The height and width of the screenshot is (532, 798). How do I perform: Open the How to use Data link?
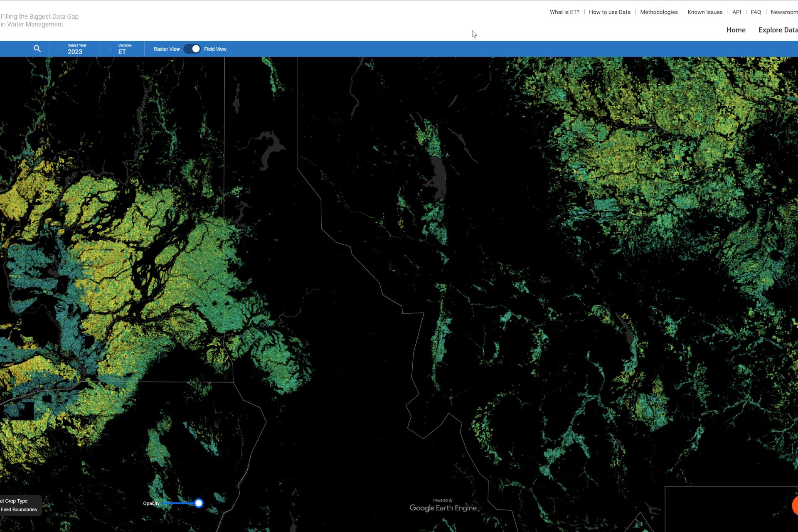point(609,12)
